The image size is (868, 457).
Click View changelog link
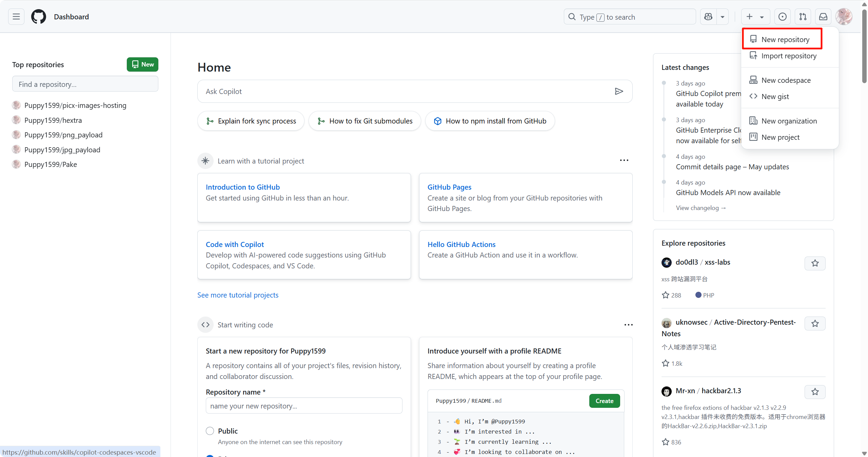point(701,208)
